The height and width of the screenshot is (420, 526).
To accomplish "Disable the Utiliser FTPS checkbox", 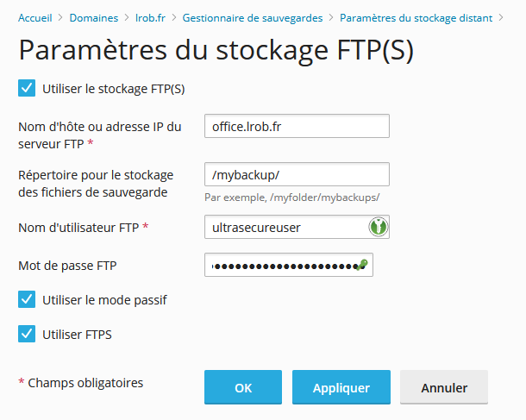I will (x=27, y=334).
